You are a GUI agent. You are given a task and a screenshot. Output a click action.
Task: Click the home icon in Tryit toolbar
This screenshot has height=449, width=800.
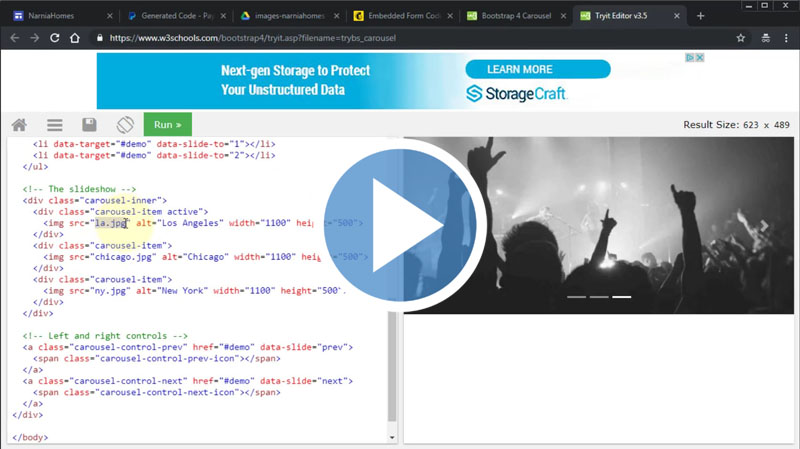pyautogui.click(x=19, y=125)
